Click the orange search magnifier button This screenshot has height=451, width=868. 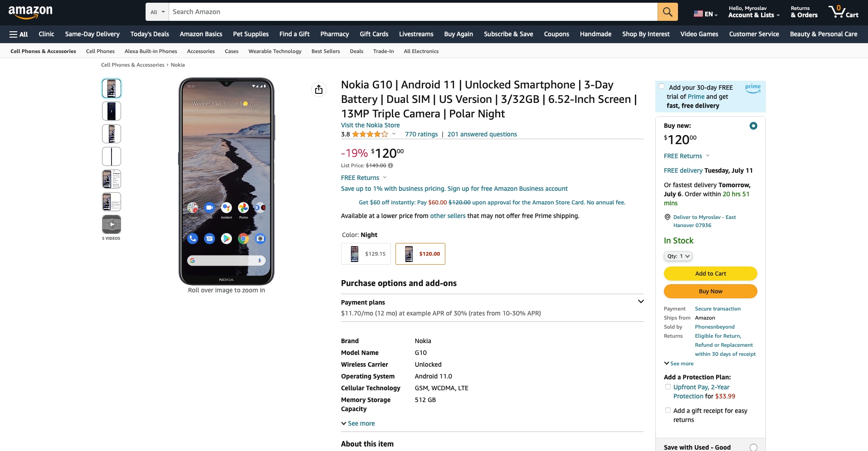668,12
